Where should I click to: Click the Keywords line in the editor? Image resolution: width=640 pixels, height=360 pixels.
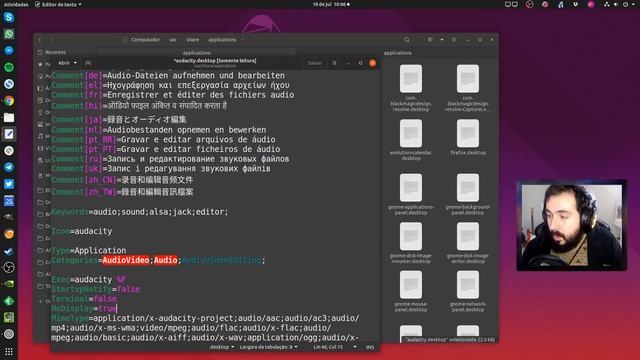pyautogui.click(x=140, y=212)
